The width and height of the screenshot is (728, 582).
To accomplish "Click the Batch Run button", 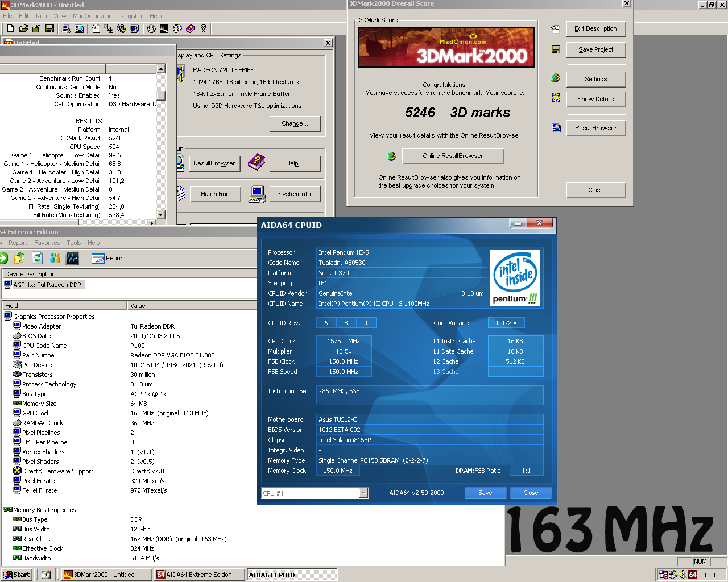I will pos(215,194).
